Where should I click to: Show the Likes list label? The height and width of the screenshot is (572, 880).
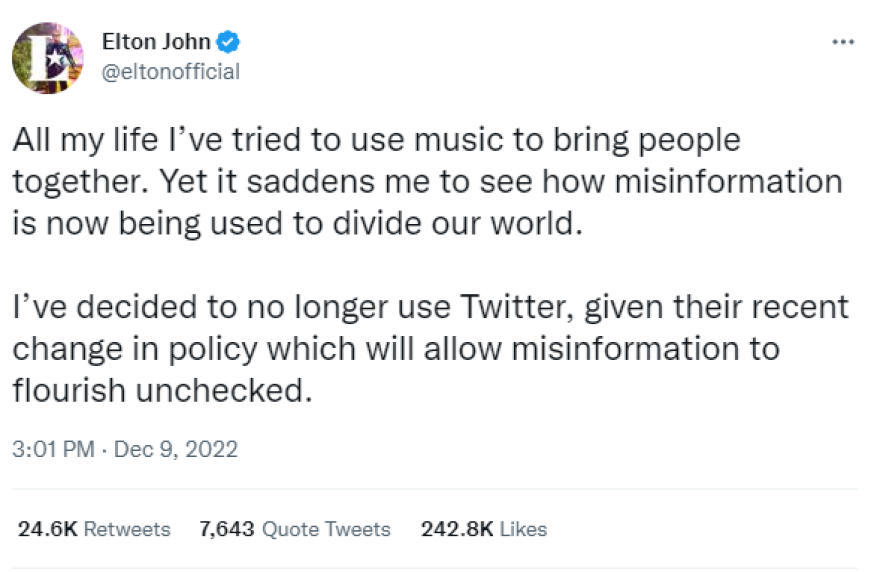(x=523, y=529)
